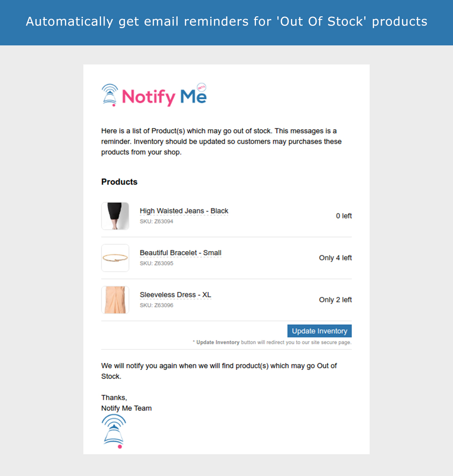Click the SKU: Z63095 text
Viewport: 453px width, 476px height.
[156, 263]
